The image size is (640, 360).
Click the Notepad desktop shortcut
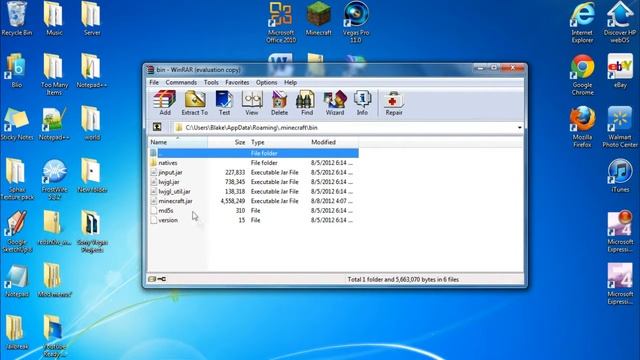(x=16, y=281)
